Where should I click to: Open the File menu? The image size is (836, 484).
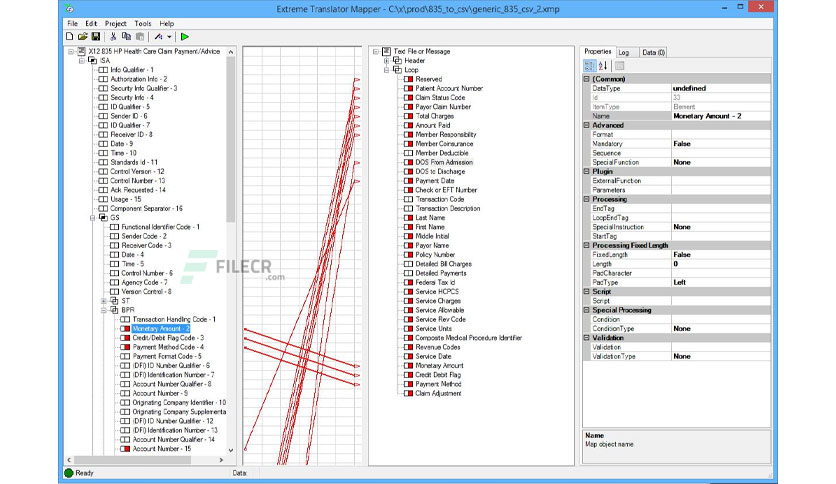[x=73, y=23]
